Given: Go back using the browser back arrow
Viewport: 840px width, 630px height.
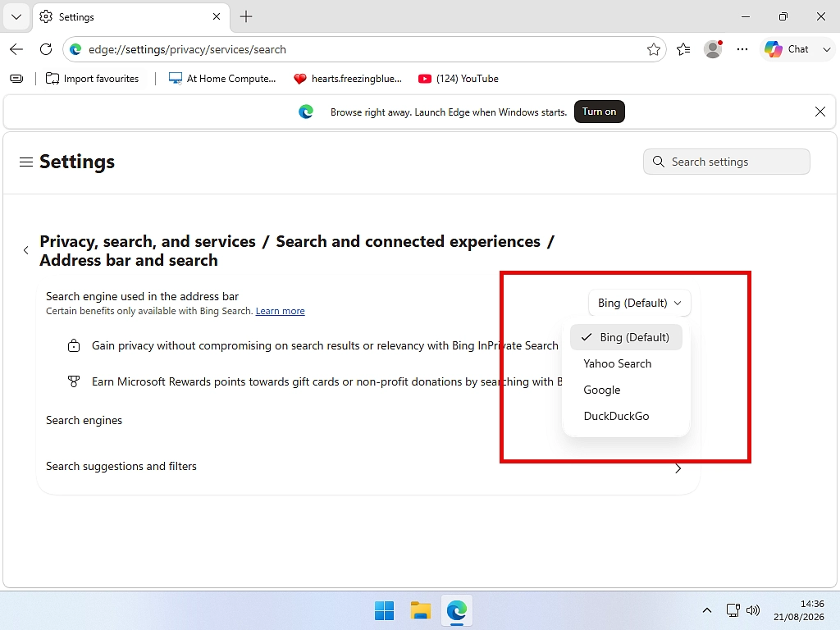Looking at the screenshot, I should pyautogui.click(x=16, y=49).
